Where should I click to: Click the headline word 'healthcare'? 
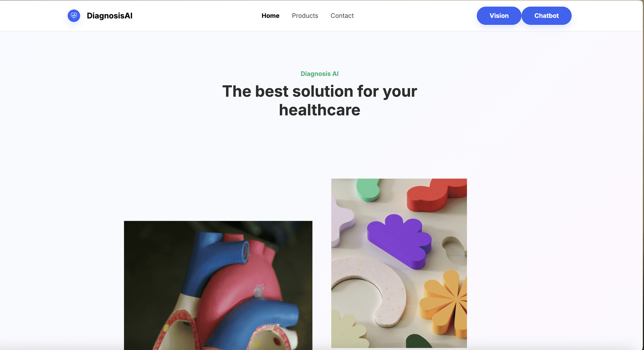coord(319,110)
